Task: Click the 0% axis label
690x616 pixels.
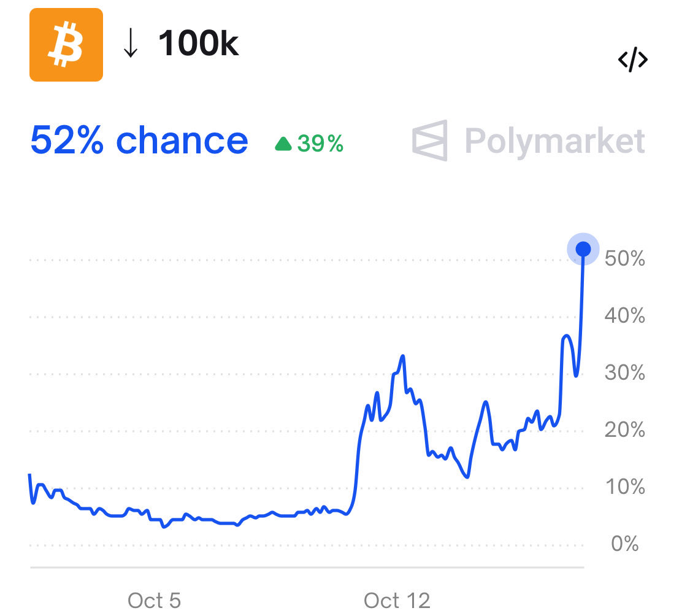Action: 624,542
